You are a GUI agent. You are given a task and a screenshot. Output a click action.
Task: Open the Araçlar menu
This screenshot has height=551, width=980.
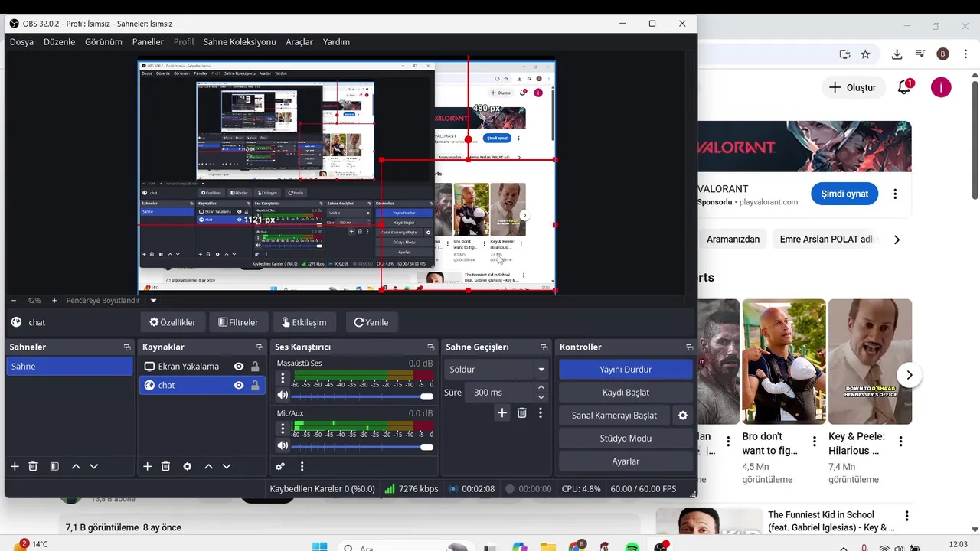pos(299,42)
